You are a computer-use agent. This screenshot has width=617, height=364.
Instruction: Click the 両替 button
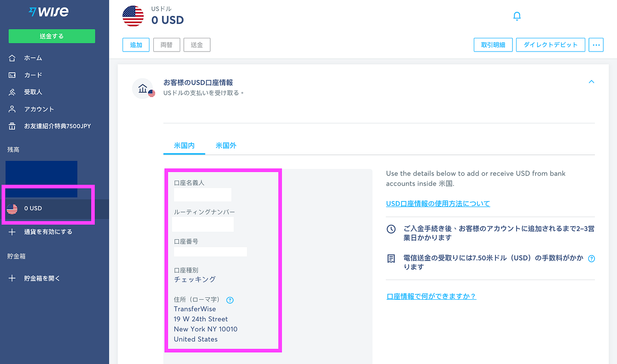point(167,45)
